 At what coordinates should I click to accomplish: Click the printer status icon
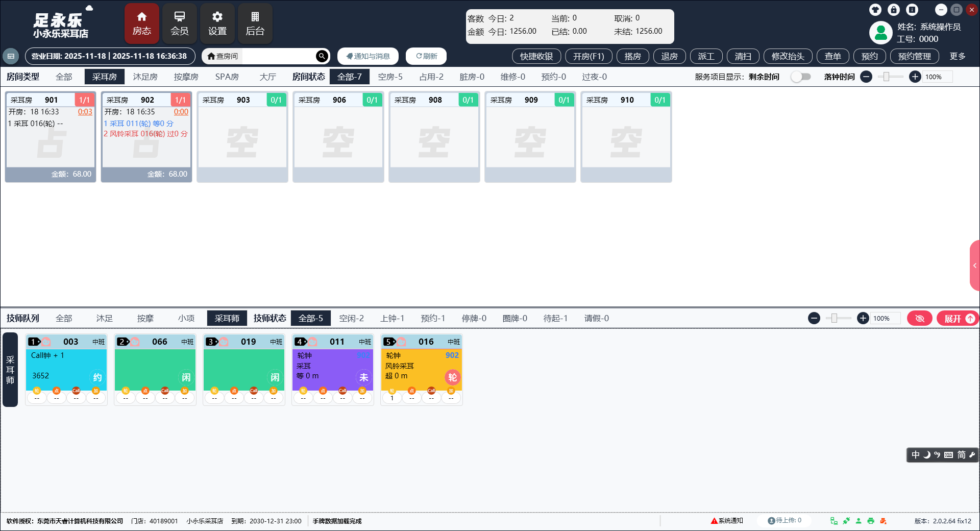[x=871, y=521]
